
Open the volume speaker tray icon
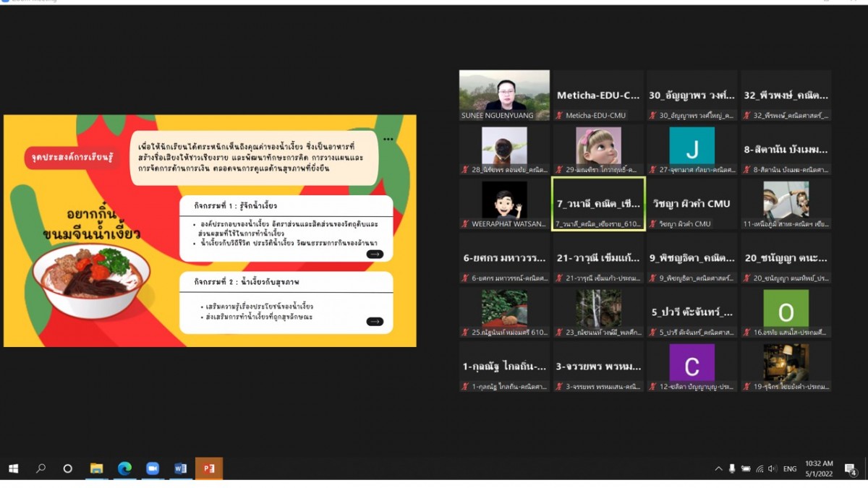click(x=773, y=468)
